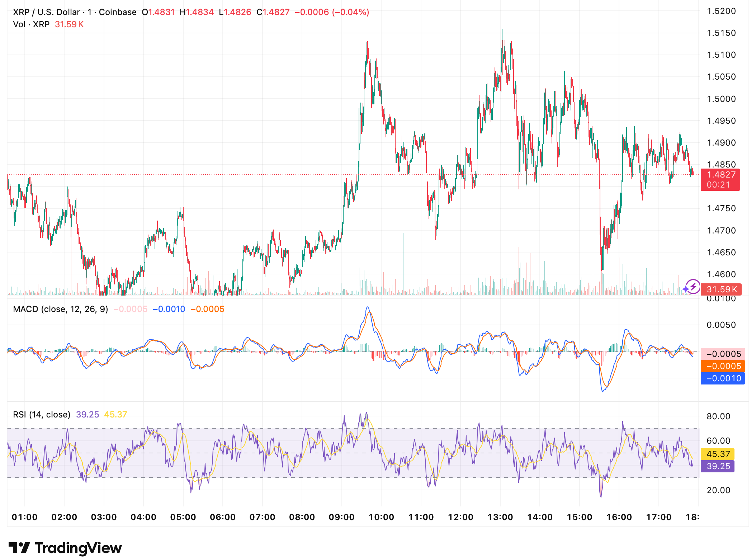Select the MACD (close, 12, 26, 9) legend
Viewport: 756px width, 557px height.
(x=60, y=309)
